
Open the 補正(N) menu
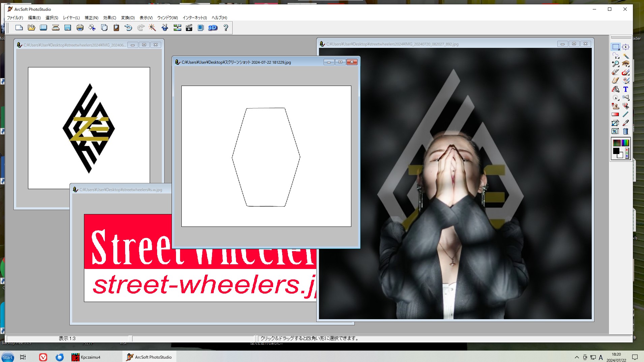(x=91, y=18)
